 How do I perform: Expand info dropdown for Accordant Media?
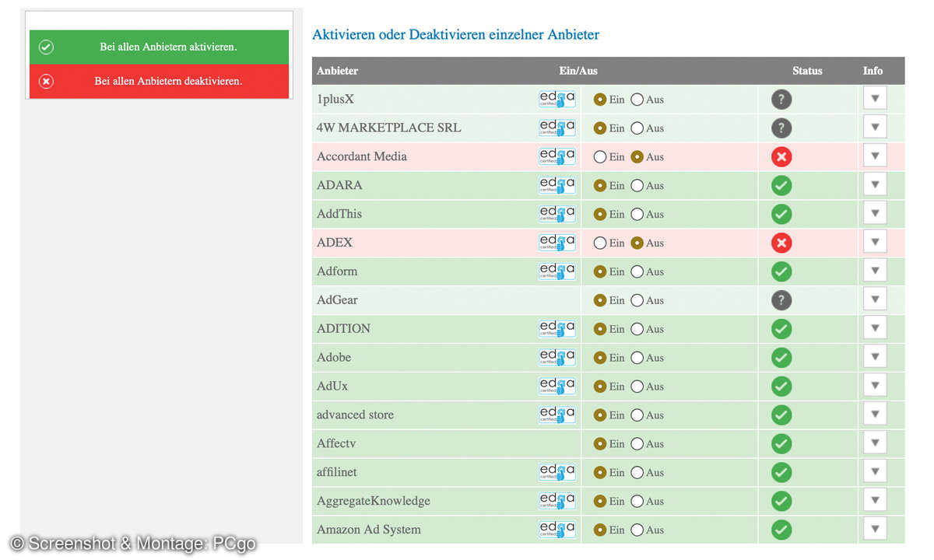pyautogui.click(x=875, y=156)
